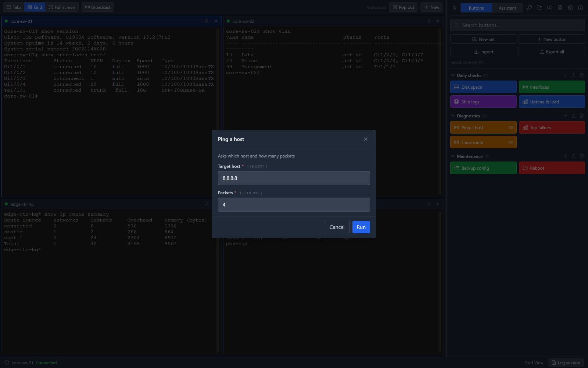Screen dimensions: 588x368
Task: Open the settings gear icon
Action: pyautogui.click(x=570, y=8)
